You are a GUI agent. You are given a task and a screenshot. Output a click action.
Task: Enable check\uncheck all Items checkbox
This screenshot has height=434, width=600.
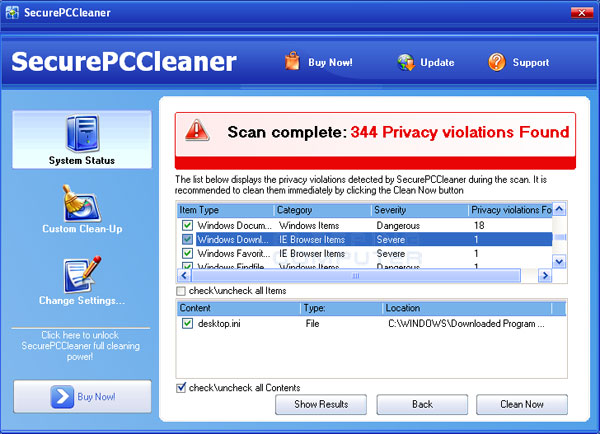coord(181,291)
